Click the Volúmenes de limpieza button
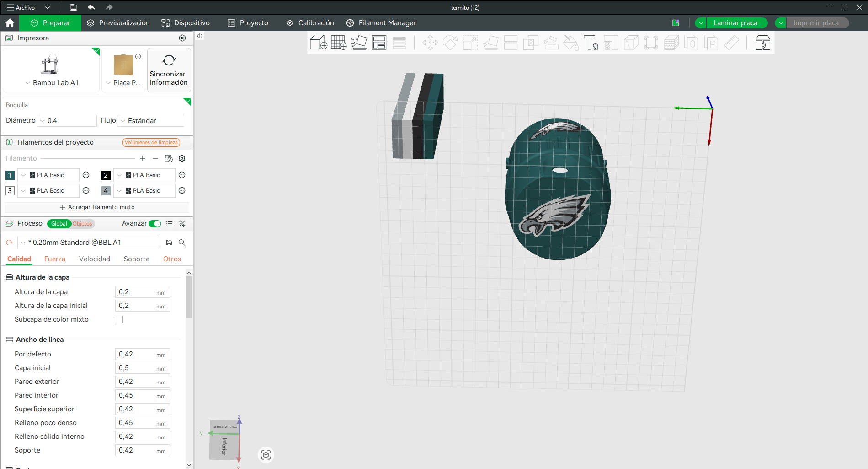868x469 pixels. (x=151, y=143)
